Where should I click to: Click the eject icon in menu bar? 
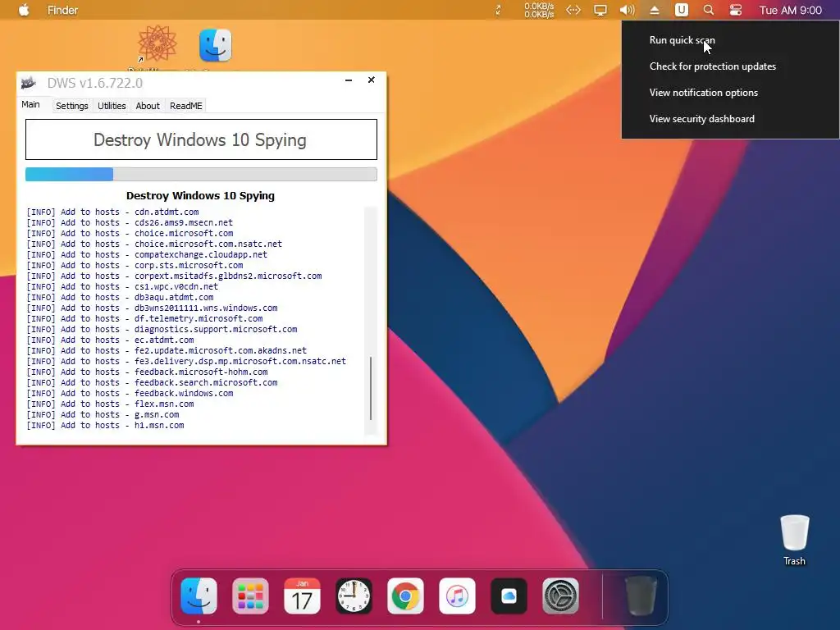(x=655, y=10)
